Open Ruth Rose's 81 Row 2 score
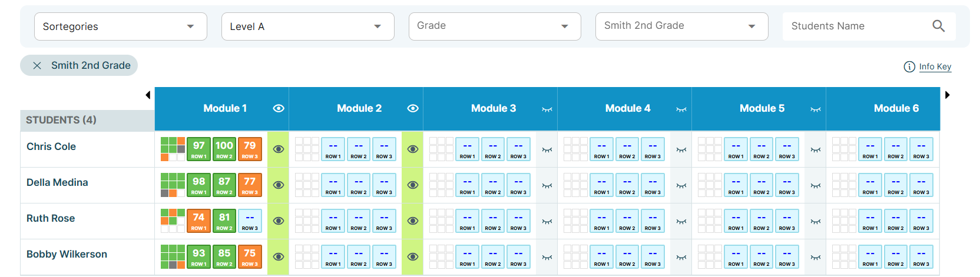Image resolution: width=980 pixels, height=277 pixels. [224, 221]
